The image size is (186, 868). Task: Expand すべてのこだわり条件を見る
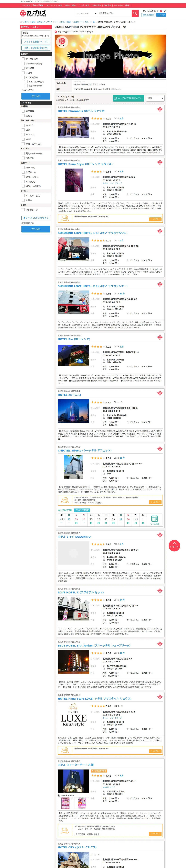(36, 218)
